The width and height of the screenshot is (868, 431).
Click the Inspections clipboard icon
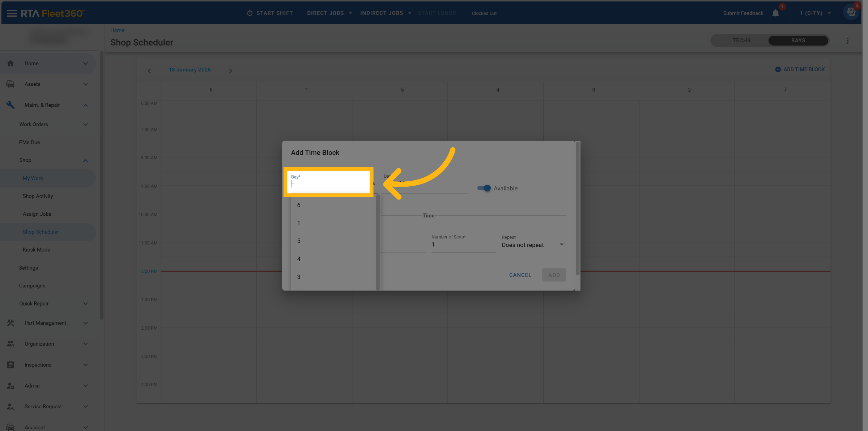10,365
